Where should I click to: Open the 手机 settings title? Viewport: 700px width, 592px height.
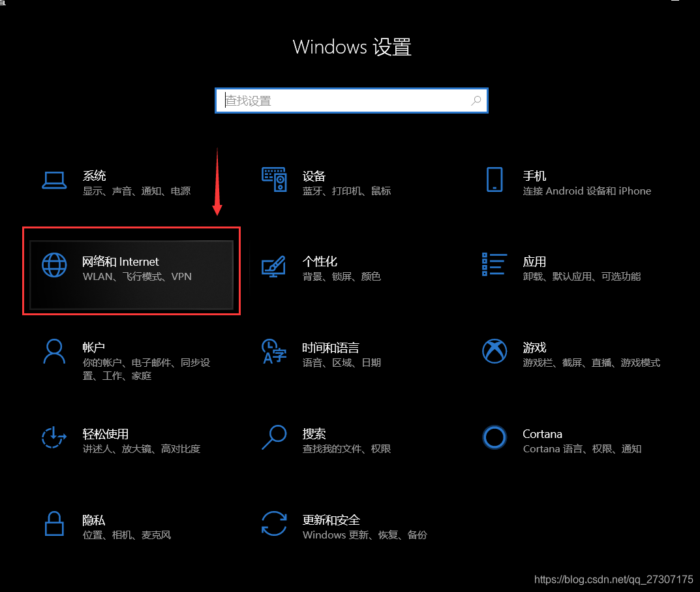534,176
